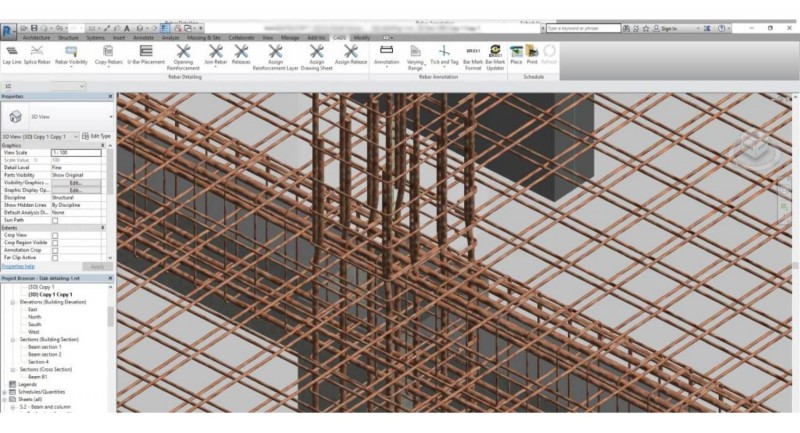Click the 3D View type icon in Properties
Screen dimensions: 800x433
pos(15,117)
